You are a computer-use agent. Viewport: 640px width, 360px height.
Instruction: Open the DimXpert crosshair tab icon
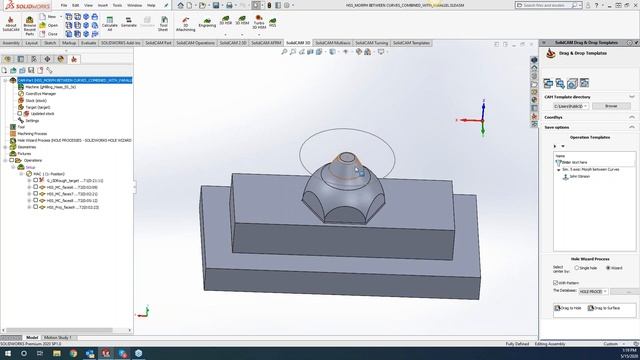(x=47, y=59)
